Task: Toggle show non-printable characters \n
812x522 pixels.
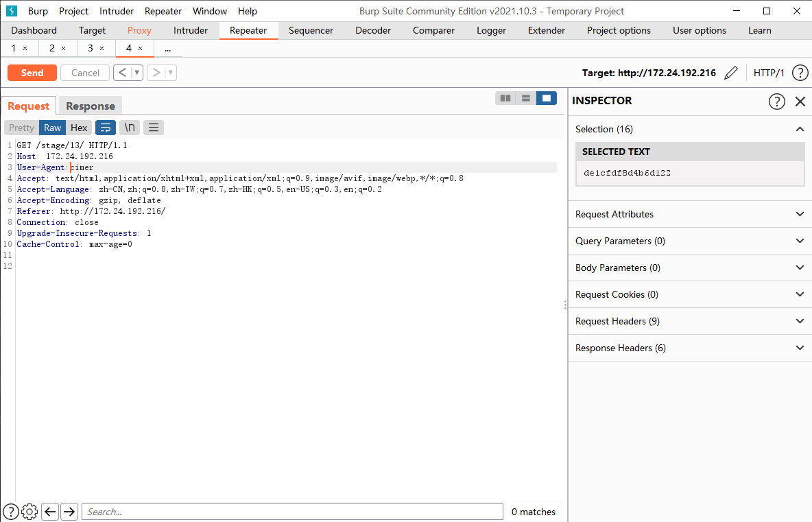Action: point(130,128)
